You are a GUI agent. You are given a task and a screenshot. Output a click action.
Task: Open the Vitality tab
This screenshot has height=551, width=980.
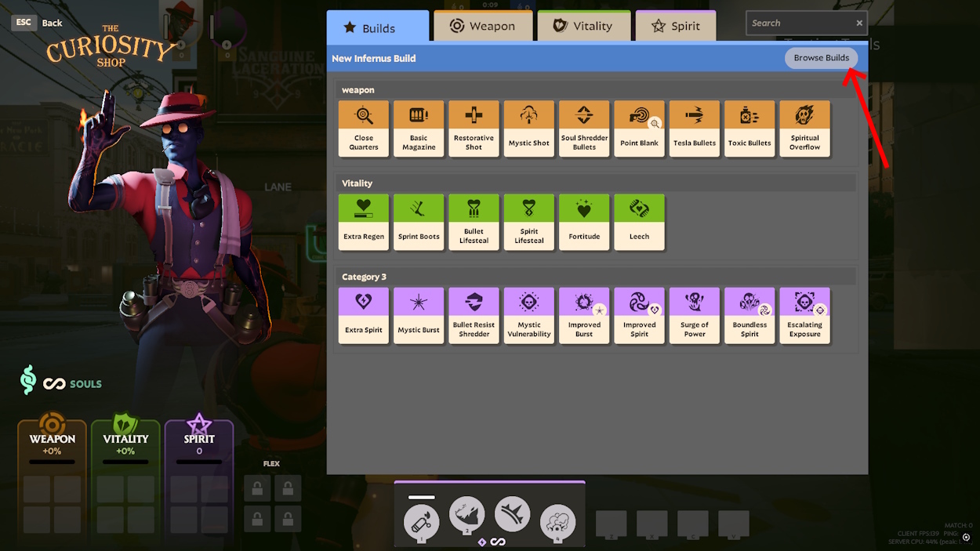[583, 27]
